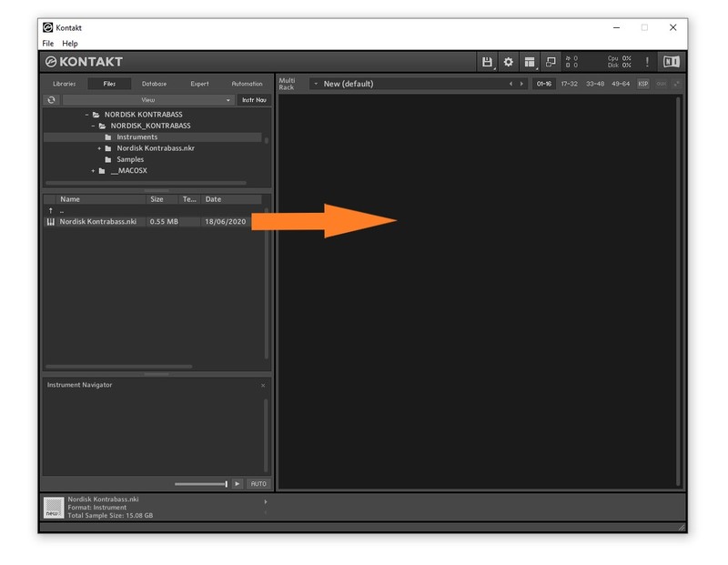This screenshot has height=565, width=728.
Task: Open the workspace panel layout menu
Action: [x=530, y=62]
